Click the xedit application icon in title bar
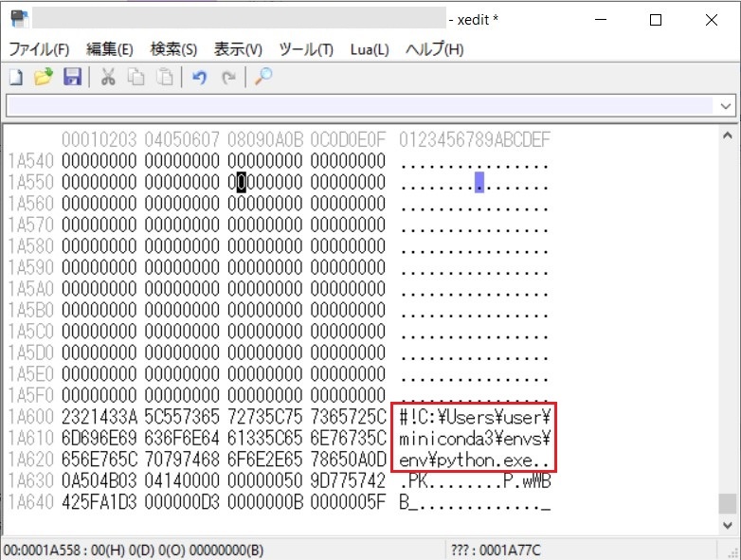This screenshot has width=741, height=560. (x=19, y=19)
